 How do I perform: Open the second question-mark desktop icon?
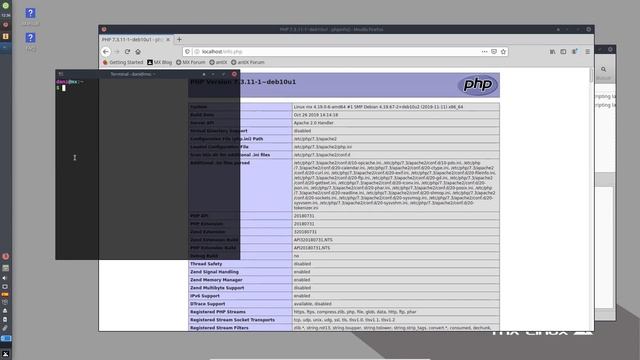pos(30,38)
